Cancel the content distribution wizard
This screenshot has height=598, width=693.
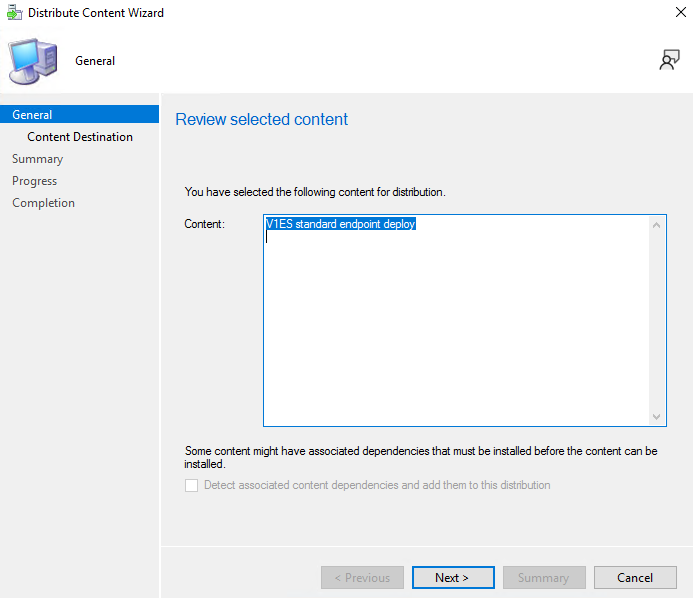[635, 577]
